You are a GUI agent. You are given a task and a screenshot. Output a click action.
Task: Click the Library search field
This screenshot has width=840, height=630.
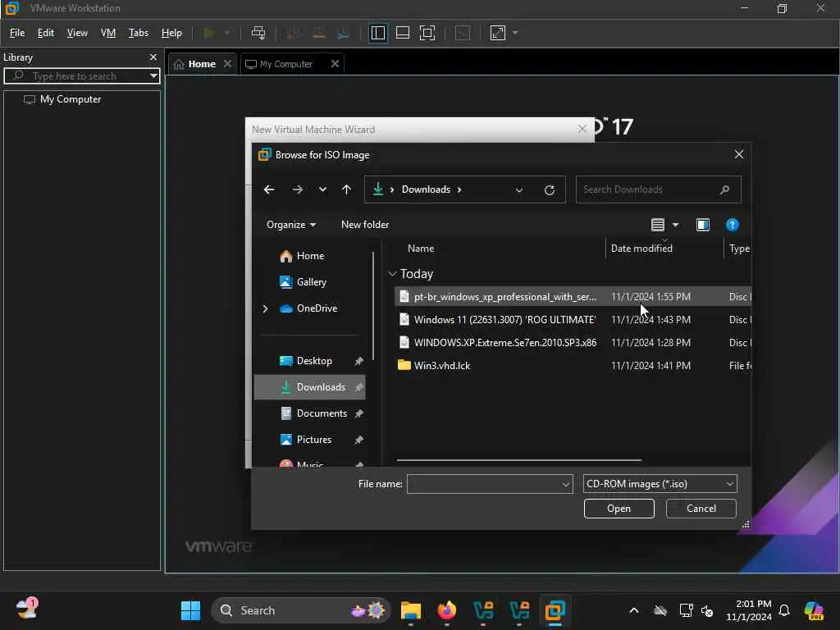click(82, 76)
